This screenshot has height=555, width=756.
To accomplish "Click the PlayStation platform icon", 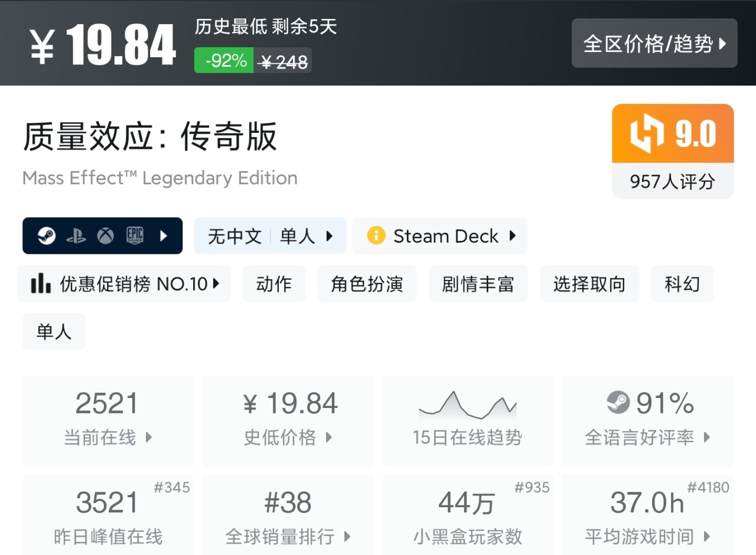I will point(76,236).
